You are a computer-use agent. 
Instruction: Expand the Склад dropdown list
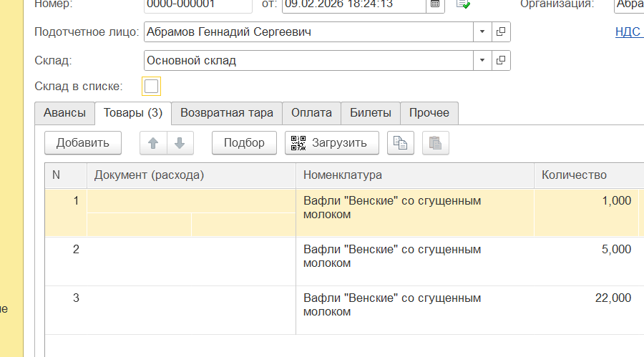(x=482, y=61)
